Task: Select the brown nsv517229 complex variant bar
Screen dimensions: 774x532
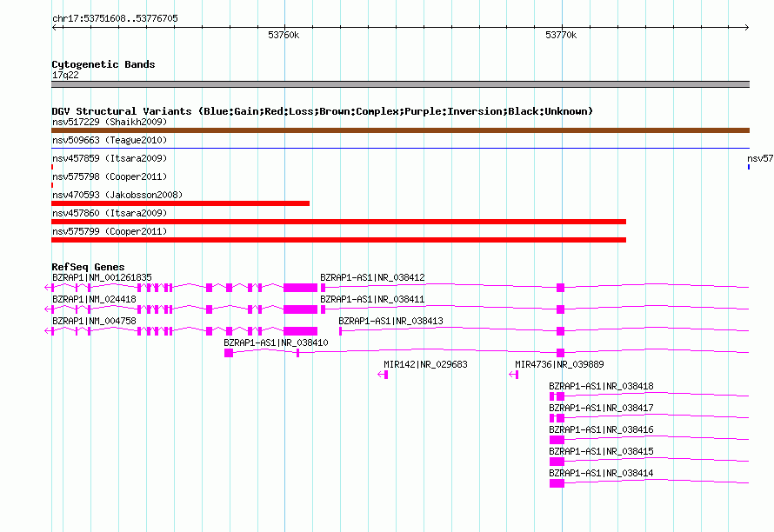Action: (400, 130)
